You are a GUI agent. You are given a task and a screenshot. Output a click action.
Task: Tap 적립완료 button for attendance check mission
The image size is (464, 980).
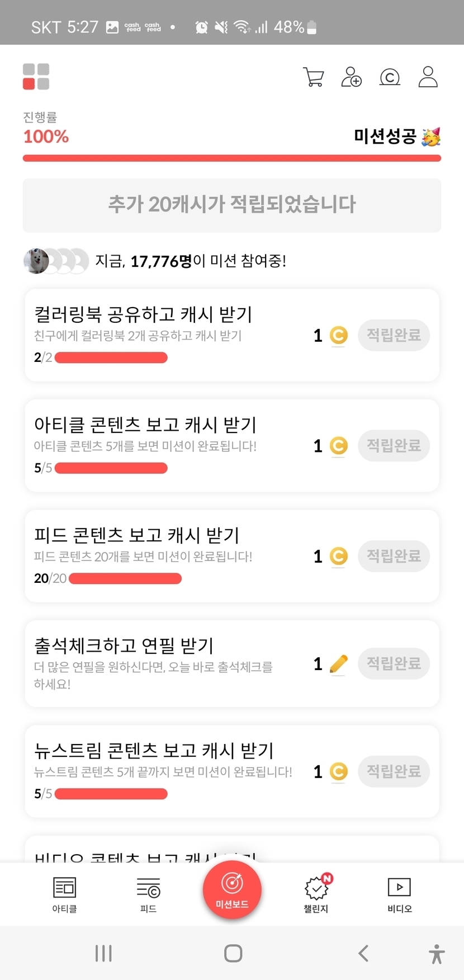click(394, 663)
